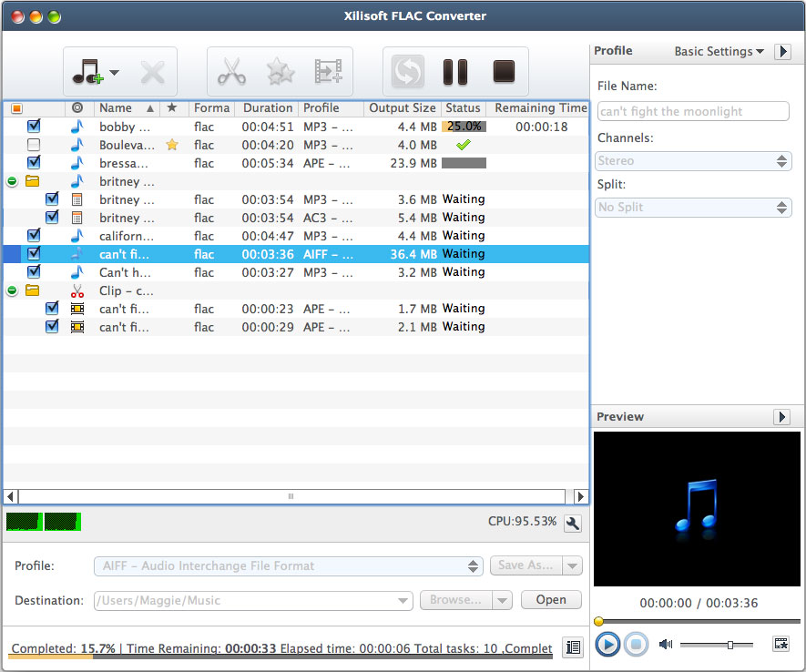806x672 pixels.
Task: Click the scissors Clip tool icon
Action: click(231, 72)
